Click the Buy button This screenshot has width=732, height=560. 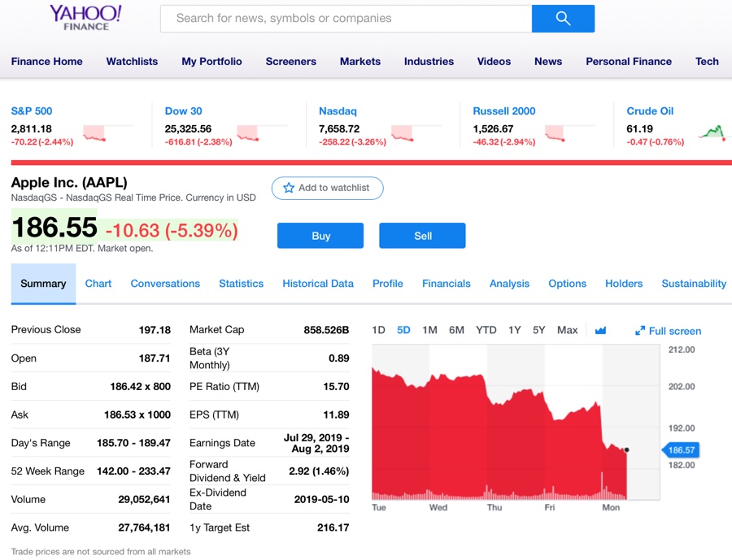click(x=320, y=236)
